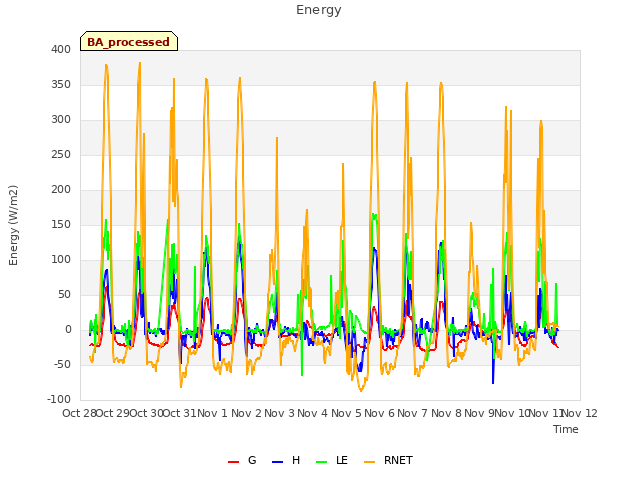Click the Oct 29 x-axis date label
The width and height of the screenshot is (640, 480).
[113, 413]
